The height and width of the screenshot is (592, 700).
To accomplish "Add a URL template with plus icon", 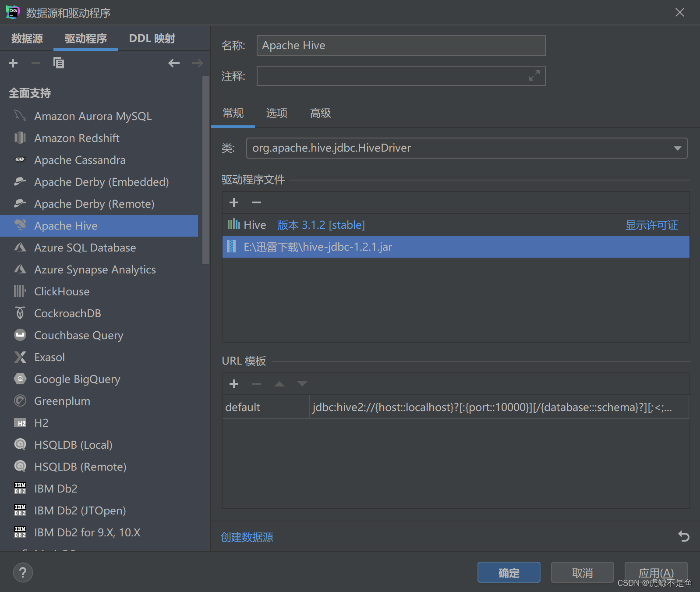I will (x=234, y=384).
